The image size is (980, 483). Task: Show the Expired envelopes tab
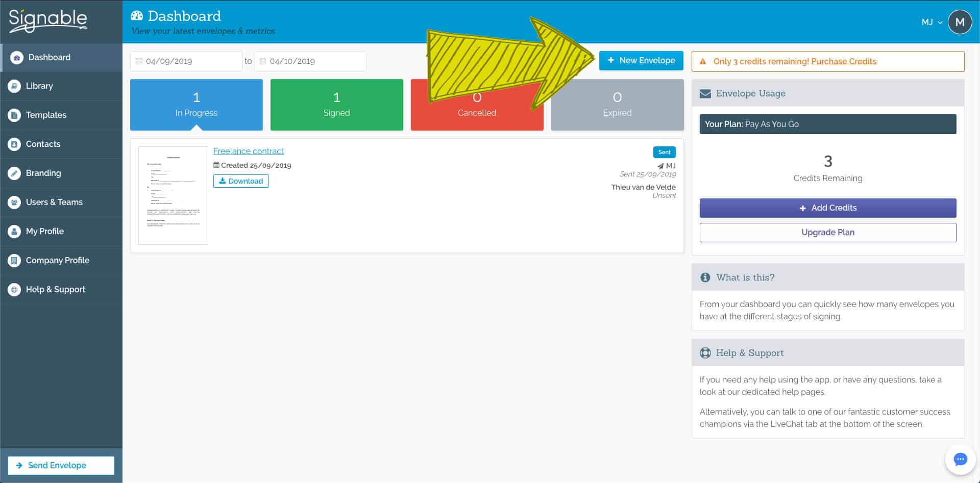617,105
